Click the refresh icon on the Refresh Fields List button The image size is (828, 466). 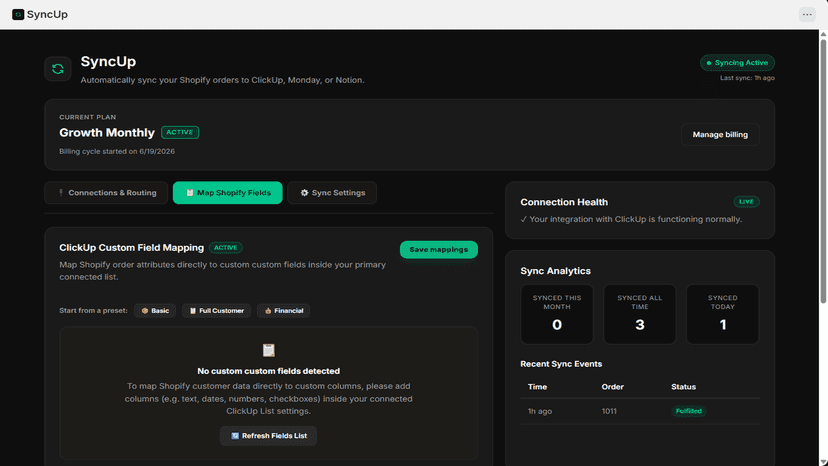tap(235, 436)
